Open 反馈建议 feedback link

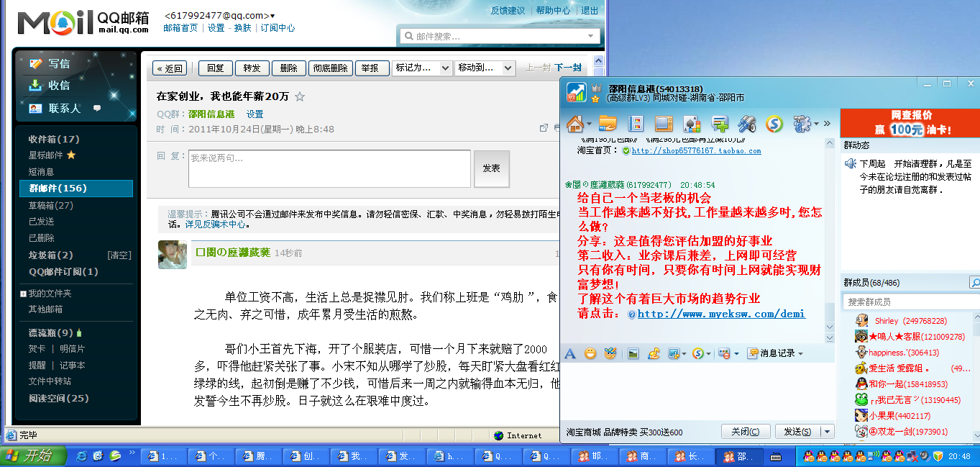tap(508, 10)
